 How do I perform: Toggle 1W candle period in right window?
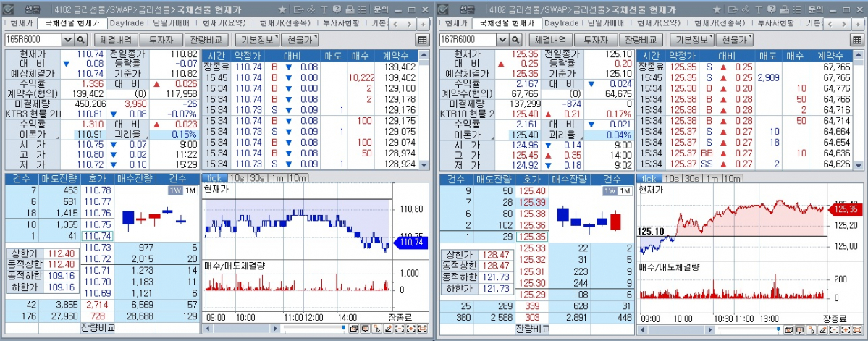point(610,190)
